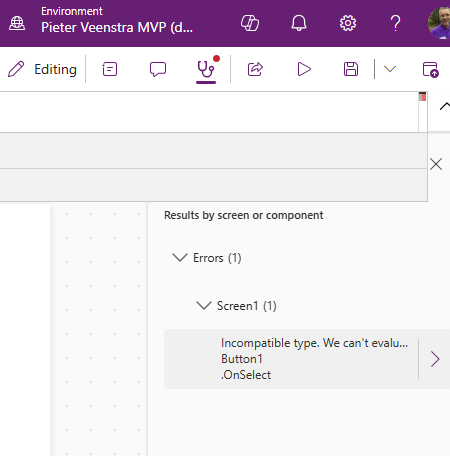
Task: Open the settings gear
Action: click(x=348, y=23)
